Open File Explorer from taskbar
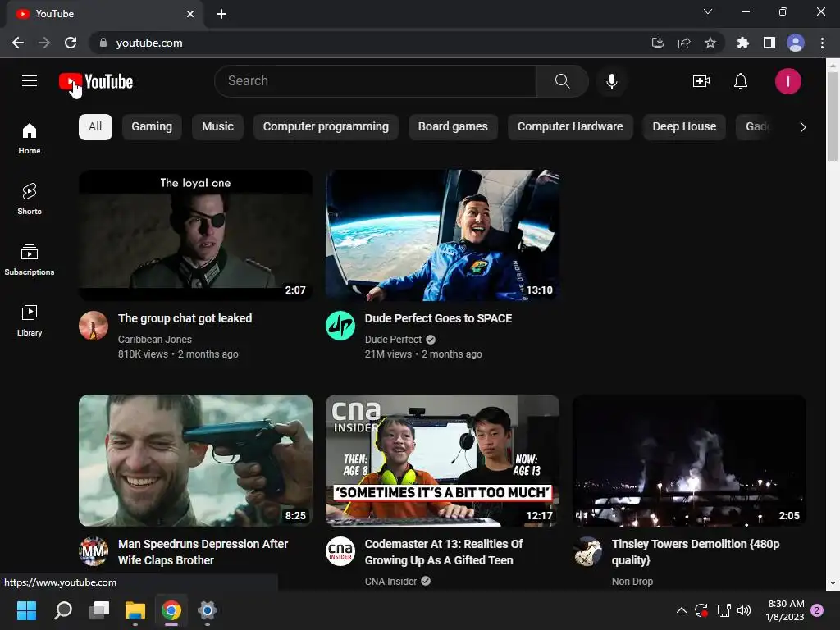 (135, 610)
